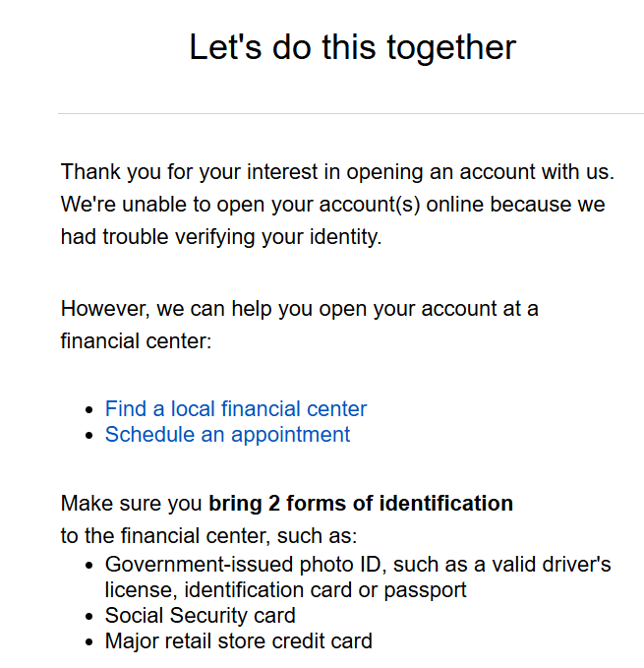This screenshot has width=644, height=668.
Task: Select the Government-issued photo ID list item
Action: coord(358,565)
